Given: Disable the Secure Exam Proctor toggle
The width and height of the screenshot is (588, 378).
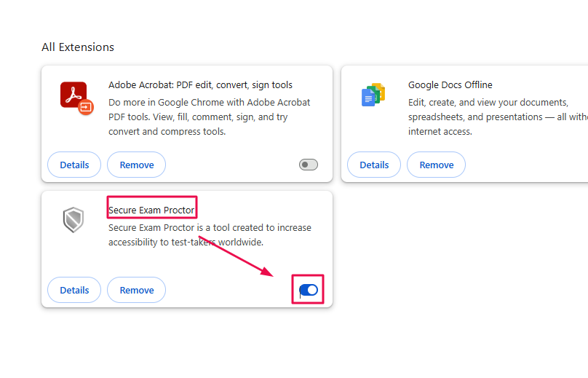Looking at the screenshot, I should pyautogui.click(x=309, y=291).
